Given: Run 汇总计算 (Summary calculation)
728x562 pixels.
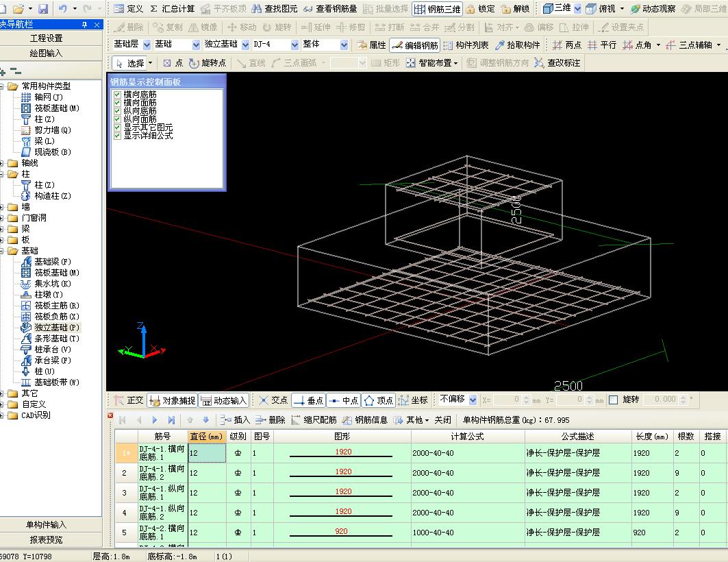Looking at the screenshot, I should [x=172, y=9].
